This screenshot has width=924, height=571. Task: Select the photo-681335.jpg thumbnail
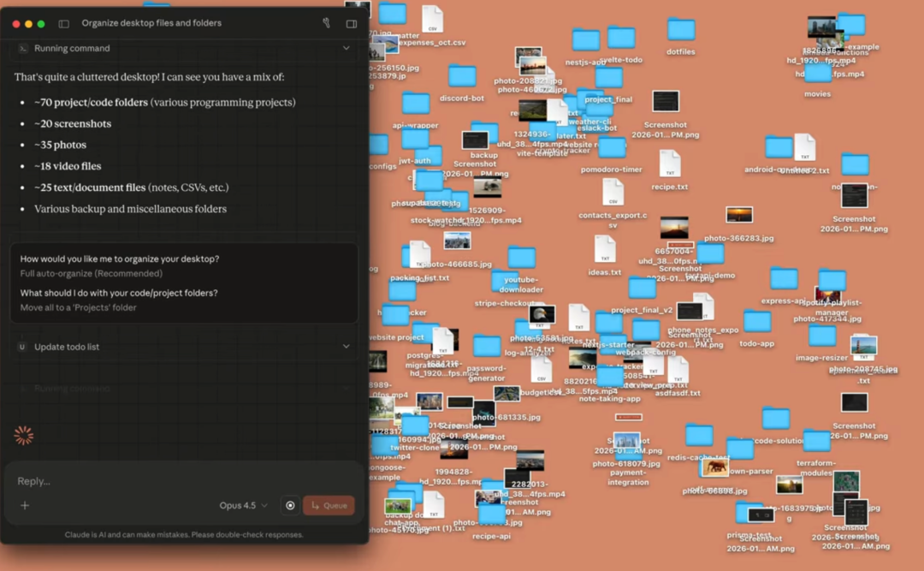pyautogui.click(x=506, y=394)
